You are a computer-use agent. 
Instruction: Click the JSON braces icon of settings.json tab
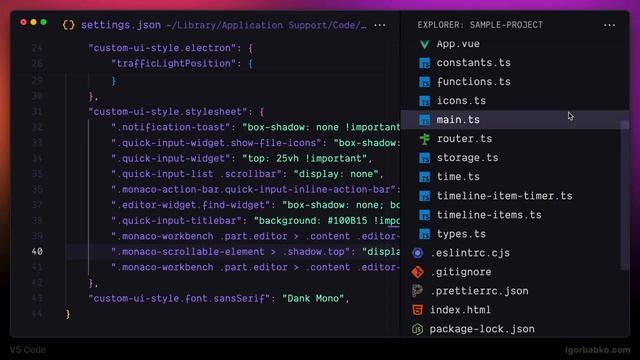coord(69,25)
